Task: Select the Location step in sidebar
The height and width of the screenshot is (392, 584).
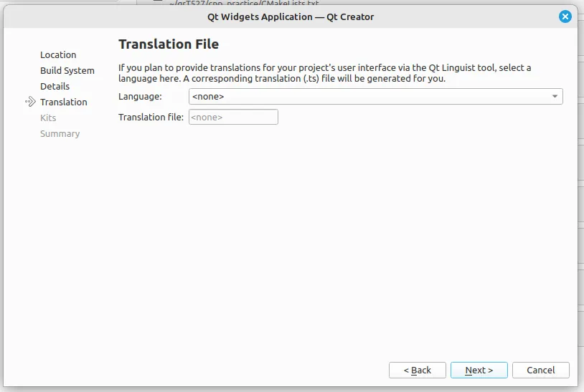Action: pos(58,54)
